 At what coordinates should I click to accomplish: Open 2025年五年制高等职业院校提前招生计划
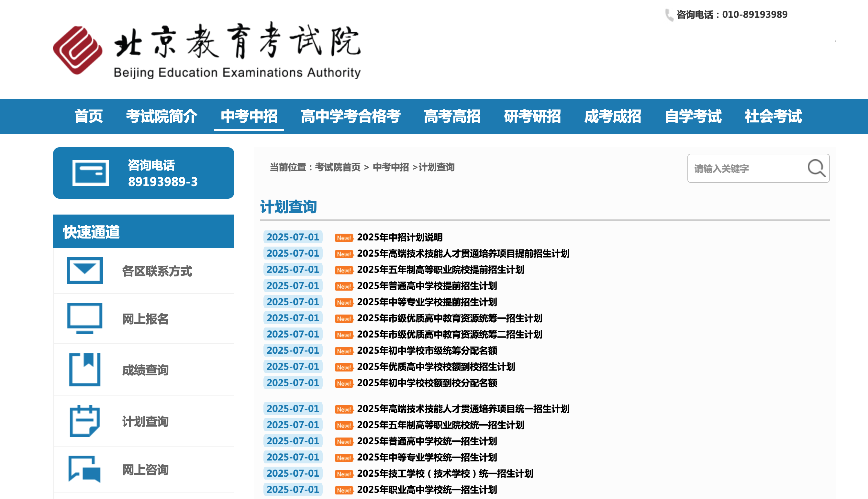point(440,270)
